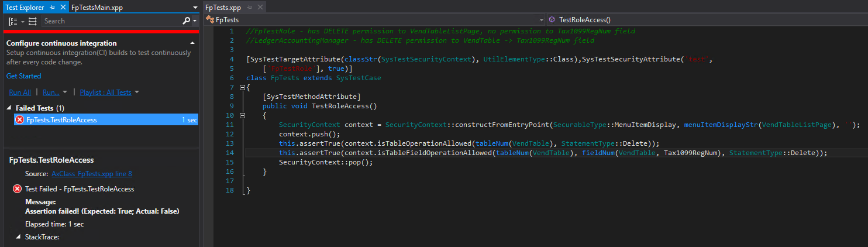The width and height of the screenshot is (868, 247).
Task: Select the FpTests.xpp editor tab
Action: pyautogui.click(x=223, y=8)
